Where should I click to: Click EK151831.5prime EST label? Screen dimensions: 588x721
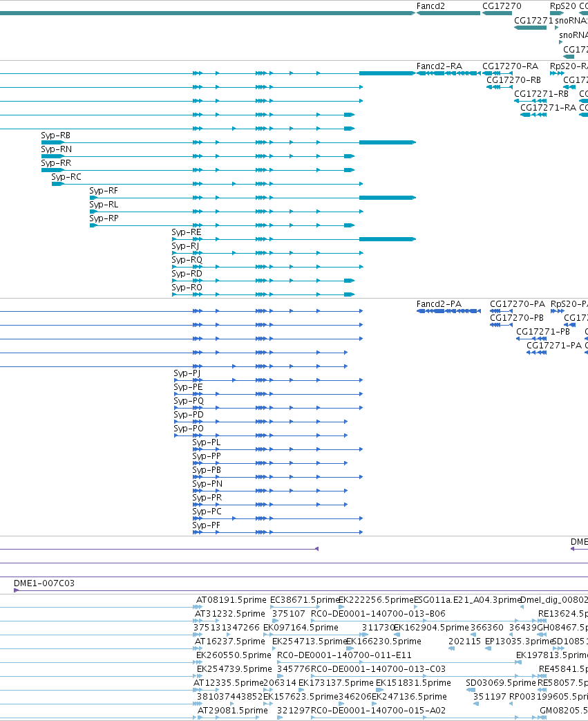[x=413, y=683]
